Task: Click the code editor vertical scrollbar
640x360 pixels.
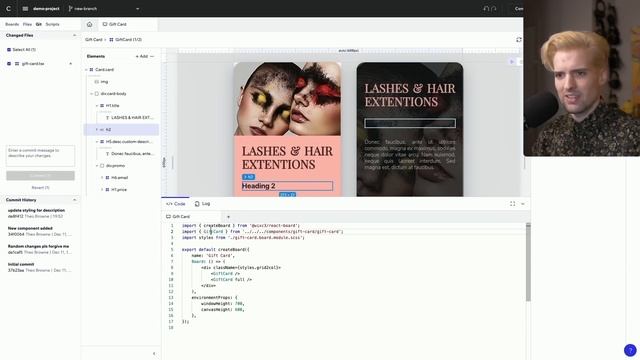Action: coord(528,262)
